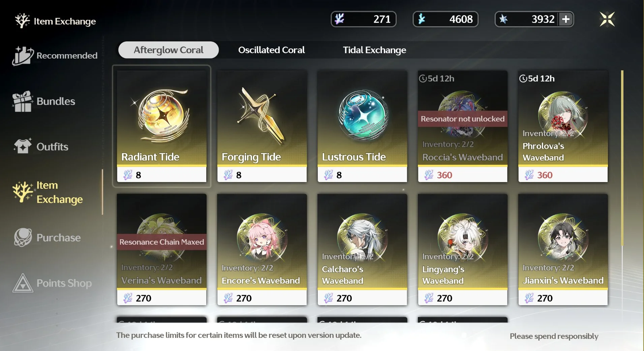Select Phrolova's Waveband for 360 coral
The height and width of the screenshot is (351, 644).
[563, 126]
